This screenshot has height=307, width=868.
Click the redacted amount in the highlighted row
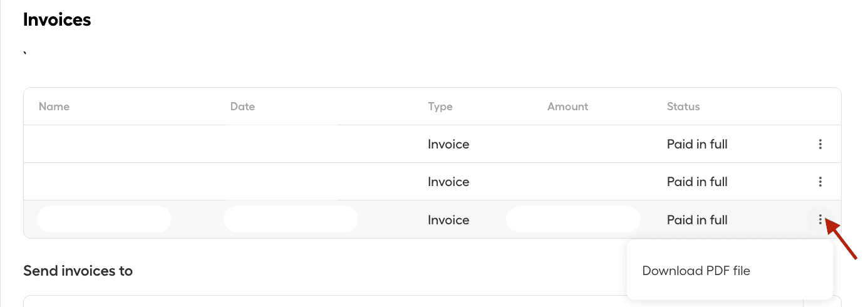tap(573, 219)
